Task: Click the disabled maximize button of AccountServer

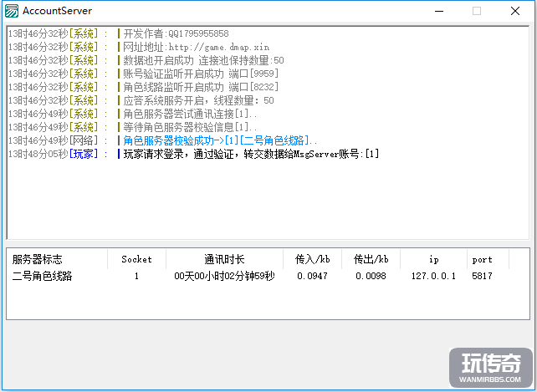Action: pos(477,11)
